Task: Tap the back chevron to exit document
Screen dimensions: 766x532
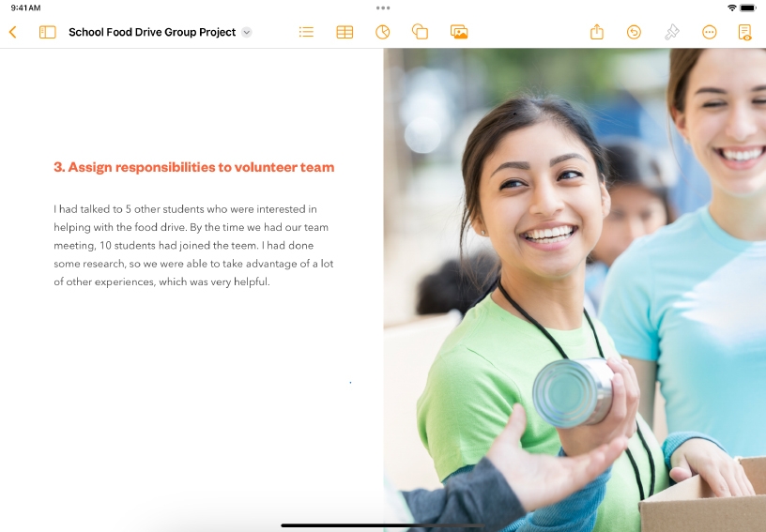Action: point(13,32)
